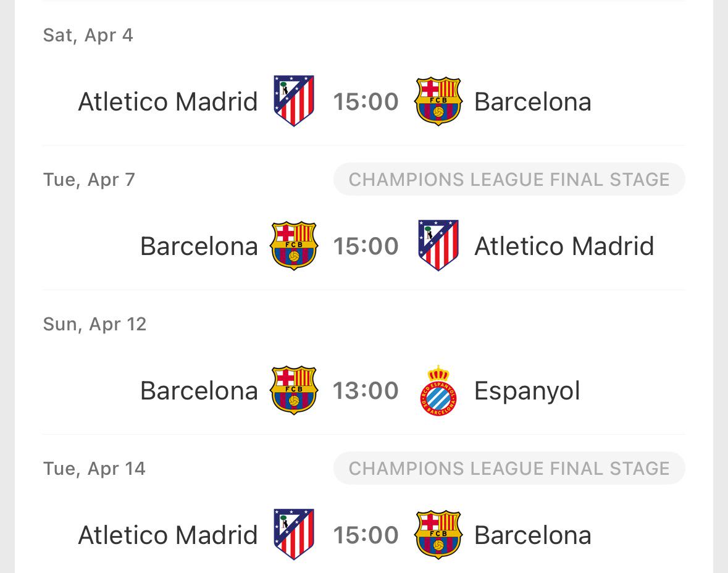Select Atletico Madrid name in Apr 7 fixture
Image resolution: width=728 pixels, height=573 pixels.
tap(564, 246)
